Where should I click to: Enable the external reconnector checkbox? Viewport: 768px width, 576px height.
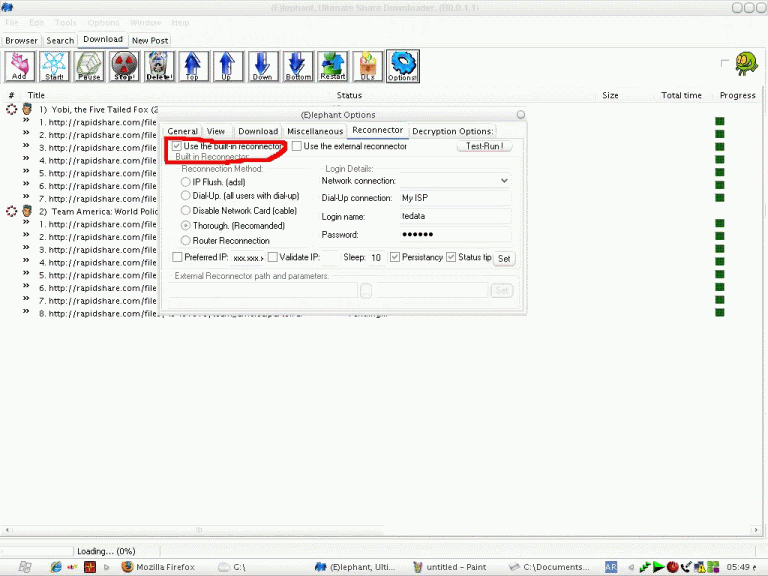(297, 146)
